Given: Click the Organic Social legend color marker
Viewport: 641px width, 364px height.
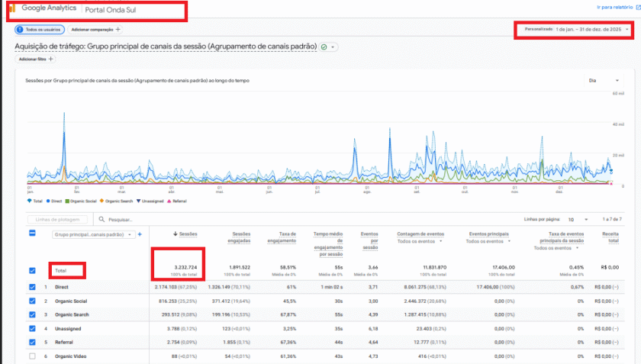Looking at the screenshot, I should [67, 201].
